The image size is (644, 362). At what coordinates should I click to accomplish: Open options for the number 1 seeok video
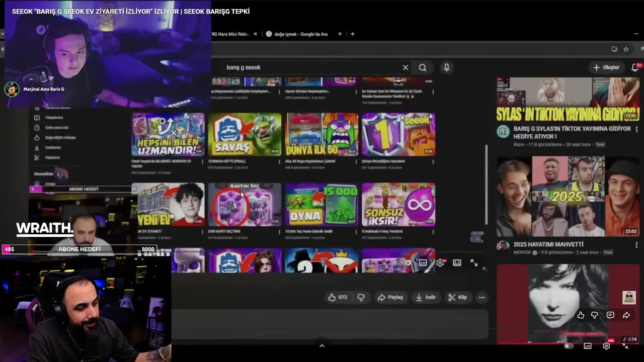click(434, 162)
